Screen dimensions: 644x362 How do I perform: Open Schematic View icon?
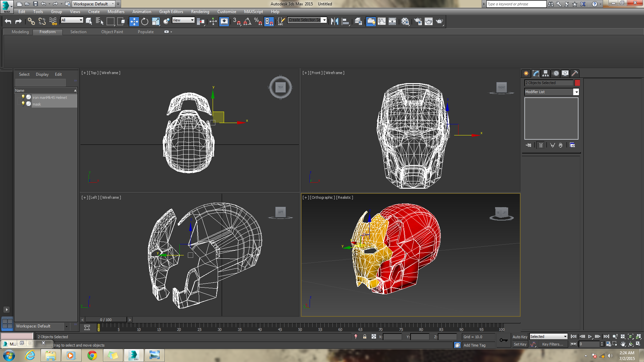click(392, 21)
